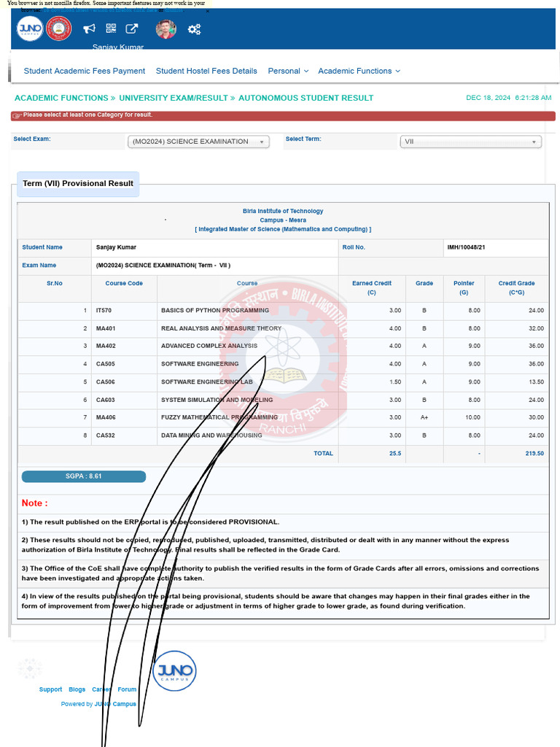This screenshot has height=747, width=560.
Task: Click course code MA406
Action: click(x=105, y=417)
